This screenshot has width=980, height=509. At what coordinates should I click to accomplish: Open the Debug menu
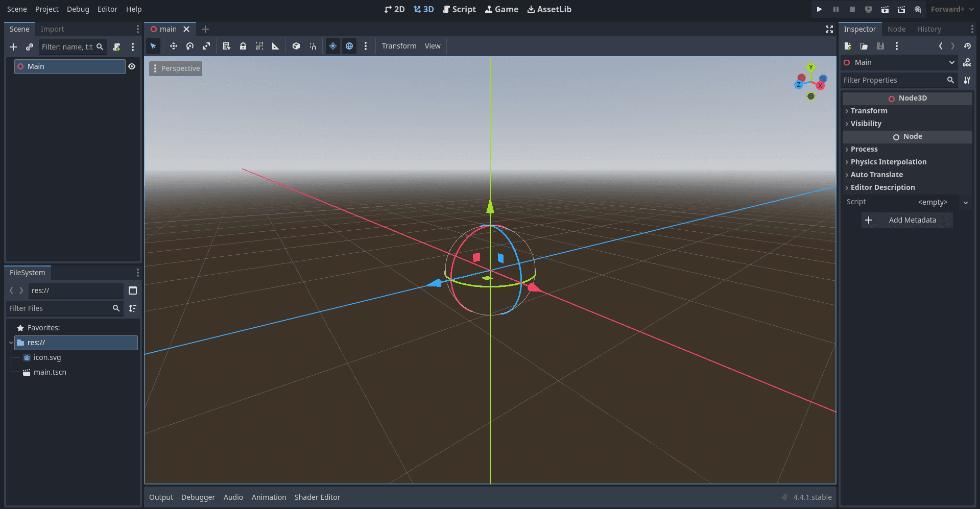pyautogui.click(x=78, y=9)
